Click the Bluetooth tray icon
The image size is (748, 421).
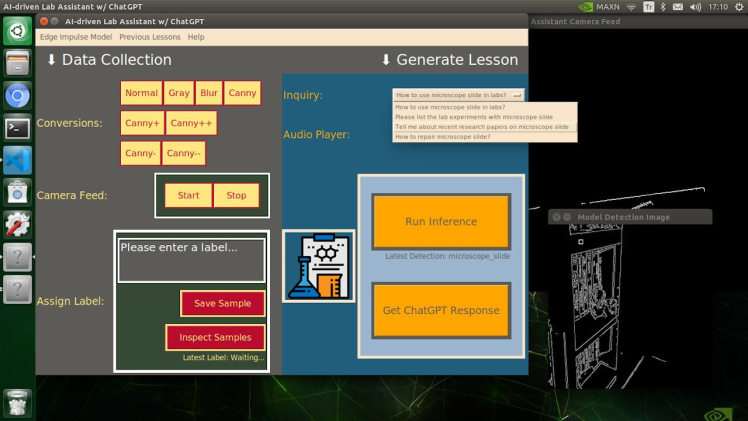click(x=663, y=7)
